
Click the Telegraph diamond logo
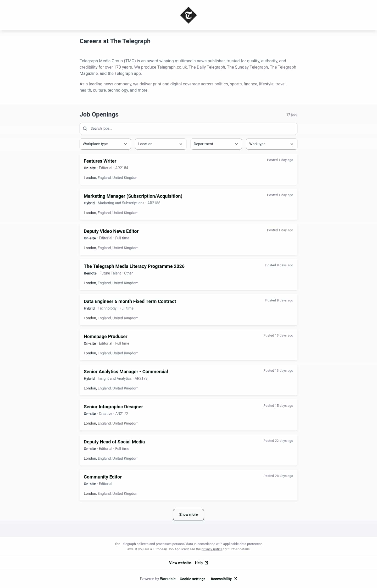[x=188, y=15]
